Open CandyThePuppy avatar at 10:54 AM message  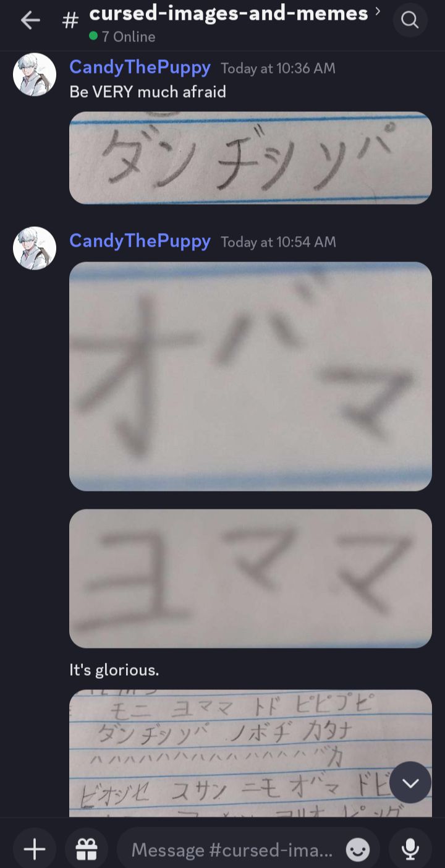35,248
